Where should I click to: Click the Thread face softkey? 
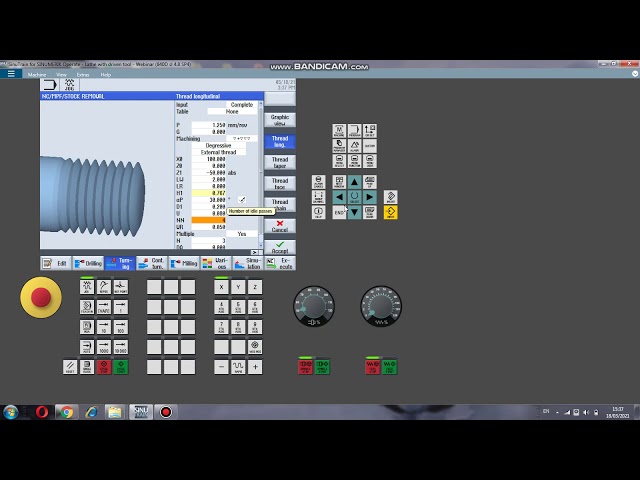[x=280, y=184]
